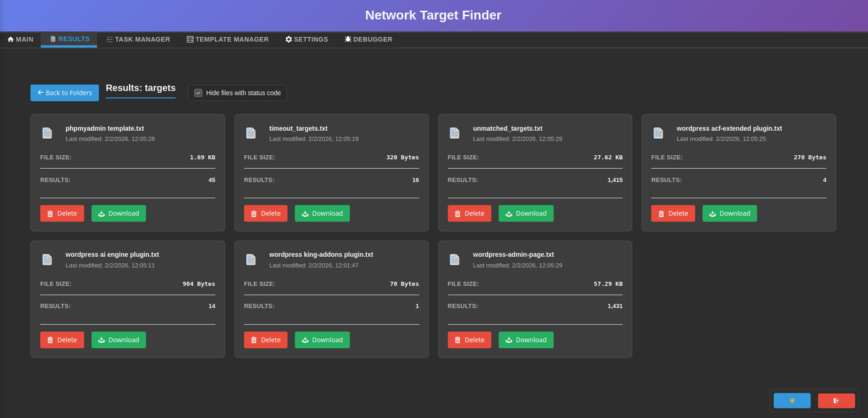Viewport: 868px width, 418px height.
Task: Open the MAIN tab
Action: tap(20, 39)
